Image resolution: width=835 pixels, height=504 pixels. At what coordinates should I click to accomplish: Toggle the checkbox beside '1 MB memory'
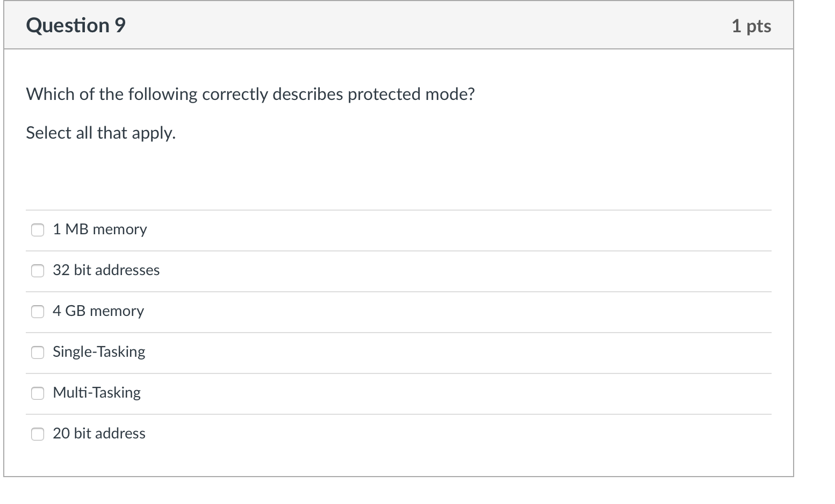coord(37,230)
